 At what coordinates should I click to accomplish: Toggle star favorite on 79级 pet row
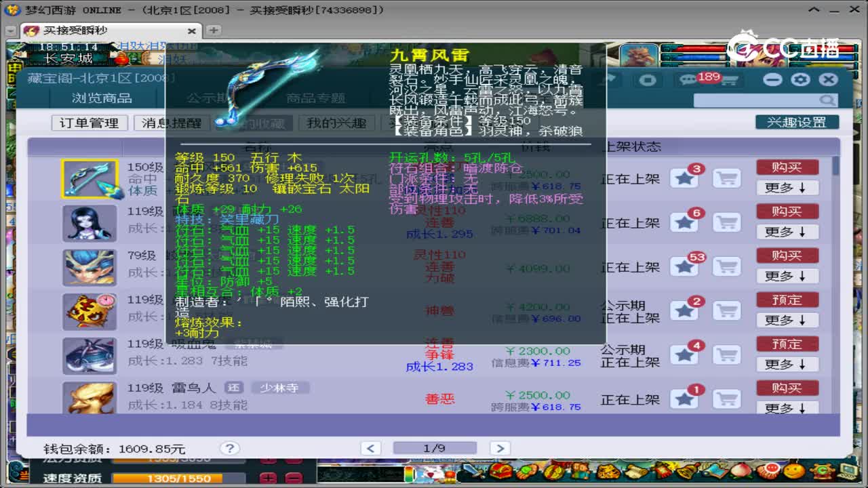[x=684, y=266]
